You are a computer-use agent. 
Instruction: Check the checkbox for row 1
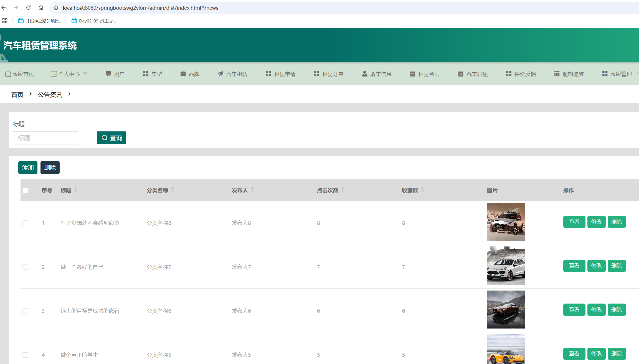pyautogui.click(x=25, y=223)
